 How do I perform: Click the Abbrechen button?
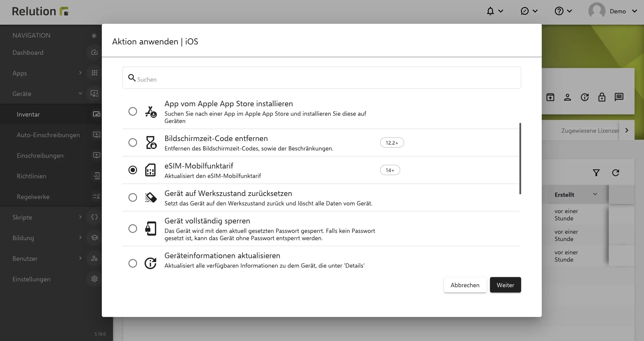point(465,285)
